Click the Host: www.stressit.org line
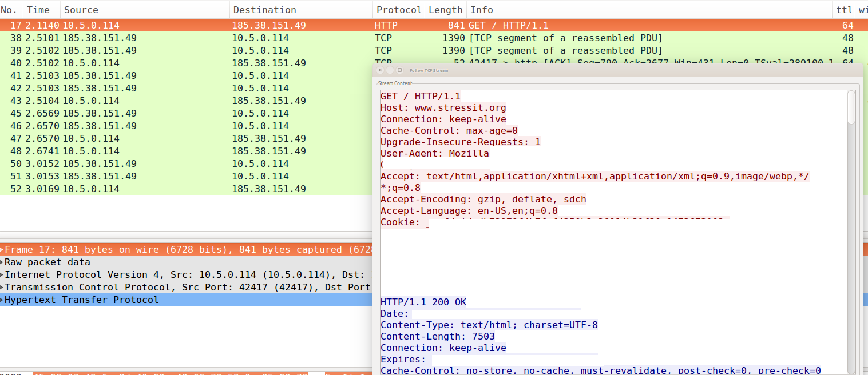This screenshot has height=375, width=868. pyautogui.click(x=443, y=107)
